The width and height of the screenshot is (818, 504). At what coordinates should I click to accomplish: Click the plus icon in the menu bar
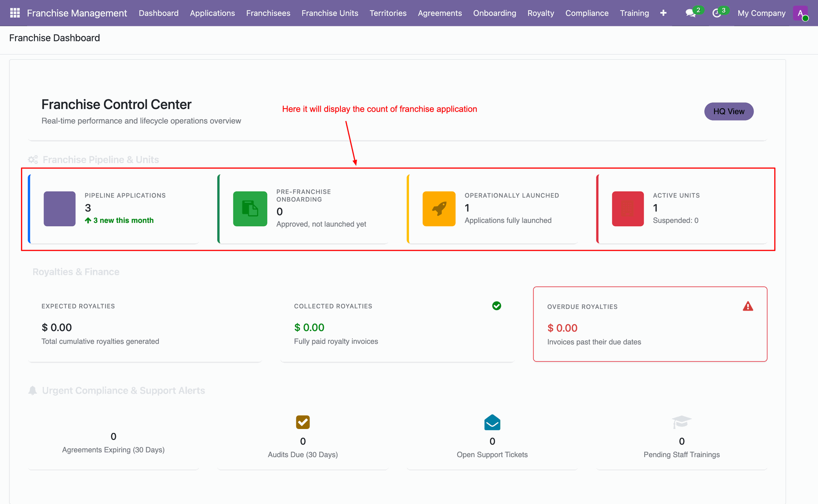click(x=663, y=13)
